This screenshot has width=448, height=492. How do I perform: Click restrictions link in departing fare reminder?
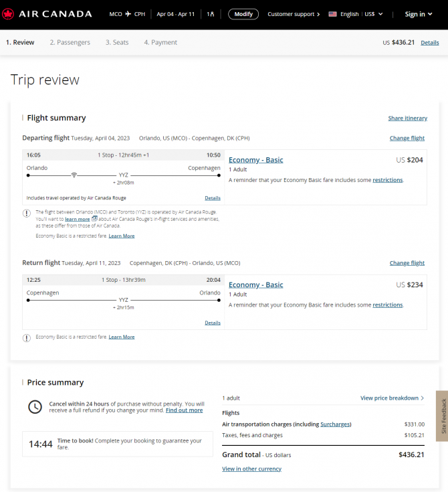pos(388,180)
